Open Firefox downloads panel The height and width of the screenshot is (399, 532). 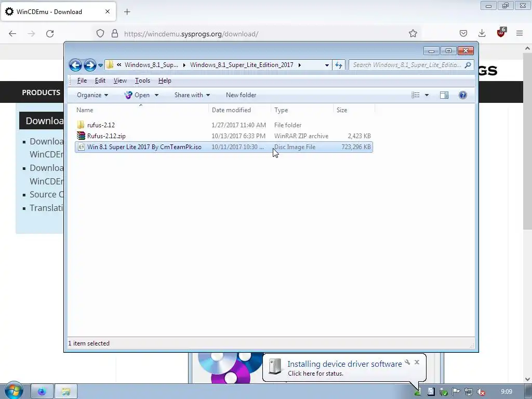pyautogui.click(x=482, y=33)
